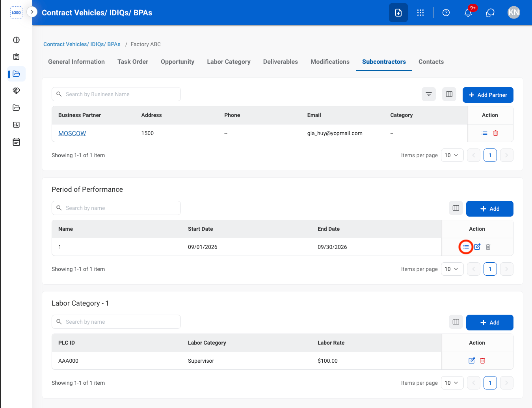Image resolution: width=532 pixels, height=408 pixels.
Task: Focus the Period of Performance search field
Action: tap(116, 208)
